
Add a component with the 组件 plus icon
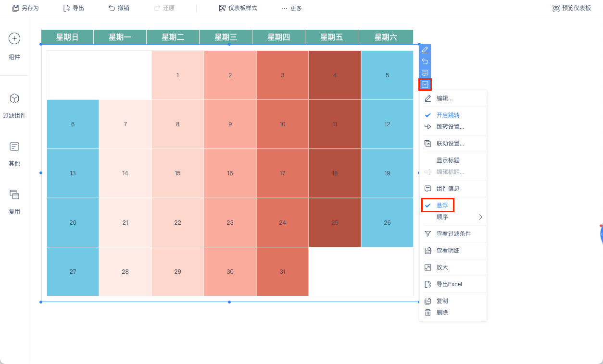tap(14, 38)
